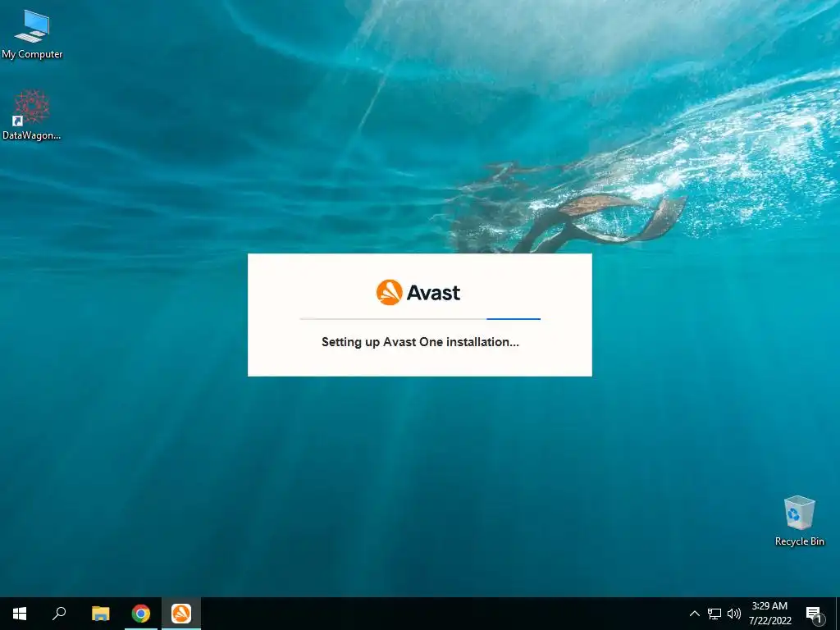Click the Avast logo in the installer

(418, 293)
